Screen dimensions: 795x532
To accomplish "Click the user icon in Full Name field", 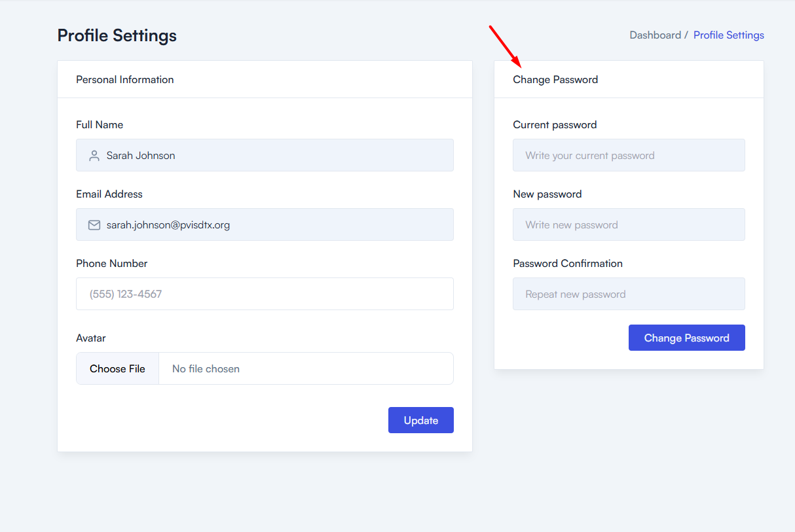I will pyautogui.click(x=94, y=156).
